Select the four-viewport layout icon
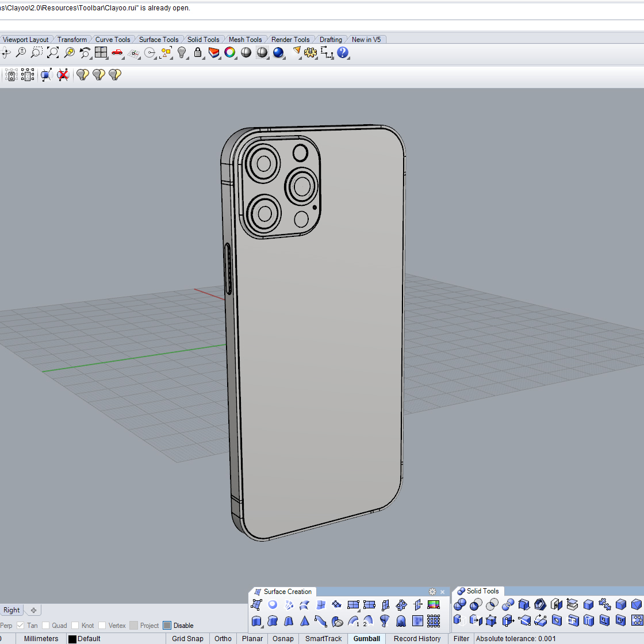The image size is (644, 644). [x=101, y=53]
